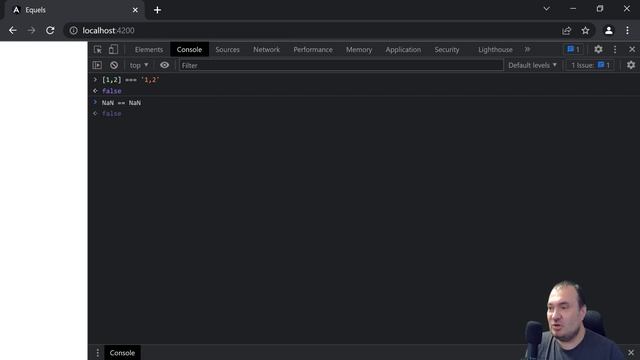Open DevTools customize three-dot menu
The image size is (640, 360).
(615, 49)
